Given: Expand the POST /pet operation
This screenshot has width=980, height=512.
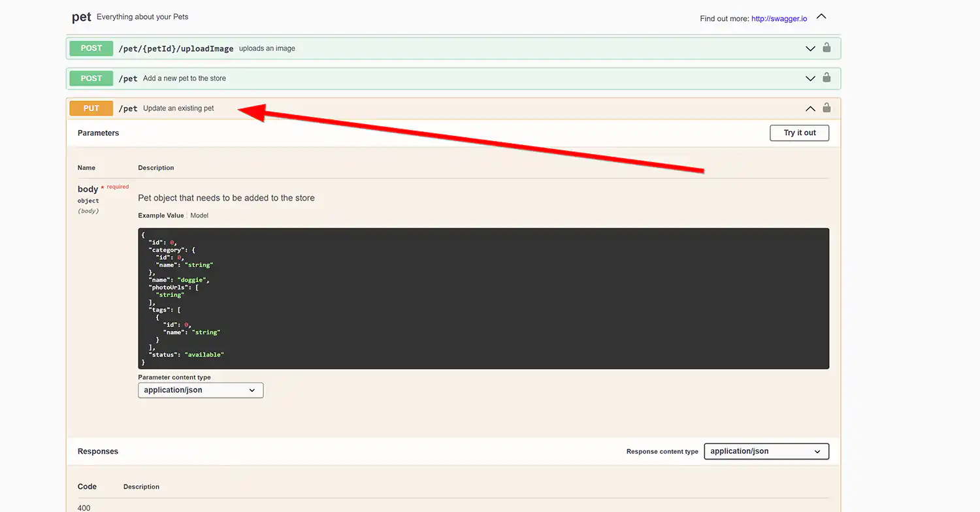Looking at the screenshot, I should tap(810, 78).
